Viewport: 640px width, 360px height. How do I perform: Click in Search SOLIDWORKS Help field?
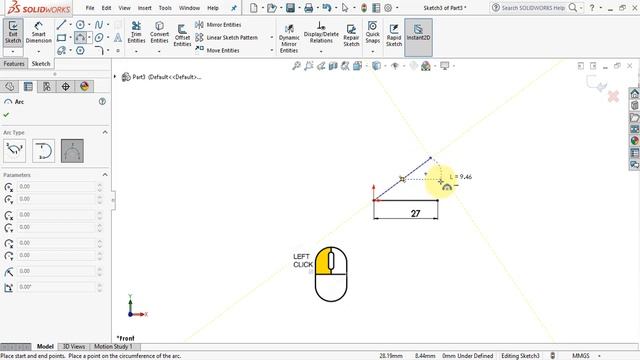coord(533,8)
